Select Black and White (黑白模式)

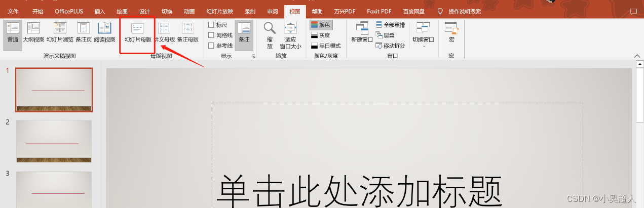click(326, 46)
